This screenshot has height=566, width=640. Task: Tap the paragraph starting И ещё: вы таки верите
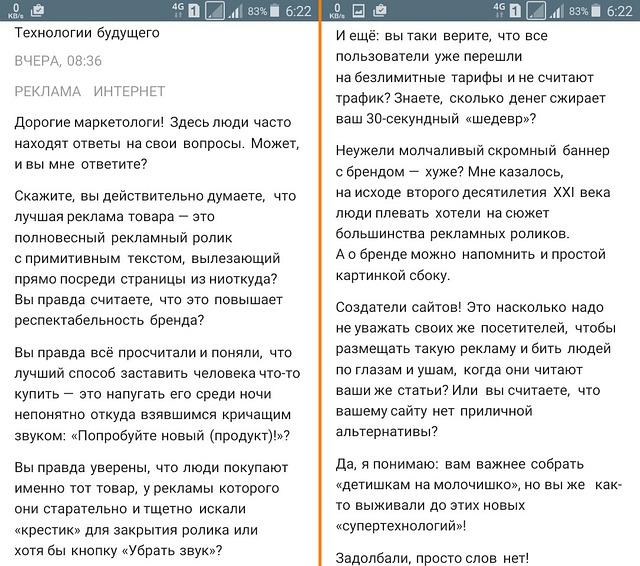(x=471, y=77)
